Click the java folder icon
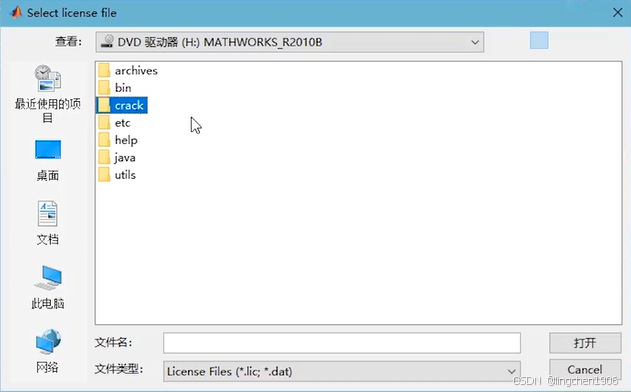This screenshot has height=392, width=631. click(104, 158)
